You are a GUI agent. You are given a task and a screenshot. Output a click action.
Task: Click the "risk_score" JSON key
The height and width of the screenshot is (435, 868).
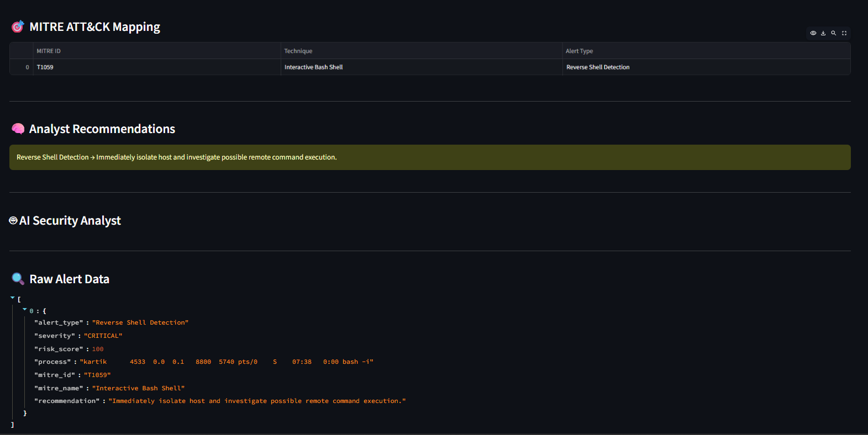pos(59,349)
